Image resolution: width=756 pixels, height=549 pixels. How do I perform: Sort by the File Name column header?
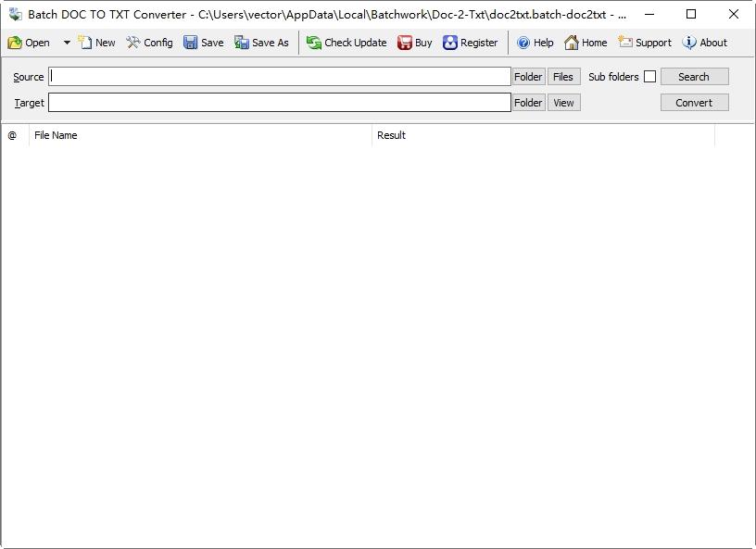click(200, 135)
